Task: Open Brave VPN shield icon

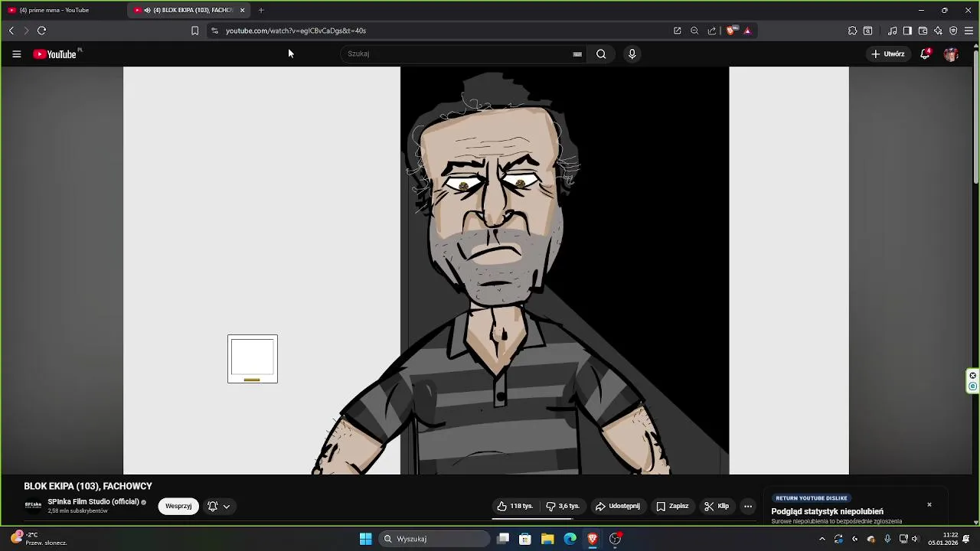Action: [x=953, y=31]
